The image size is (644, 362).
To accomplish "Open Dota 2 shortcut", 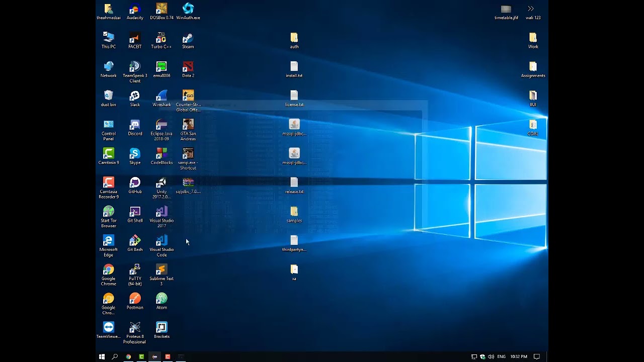I will pos(188,70).
